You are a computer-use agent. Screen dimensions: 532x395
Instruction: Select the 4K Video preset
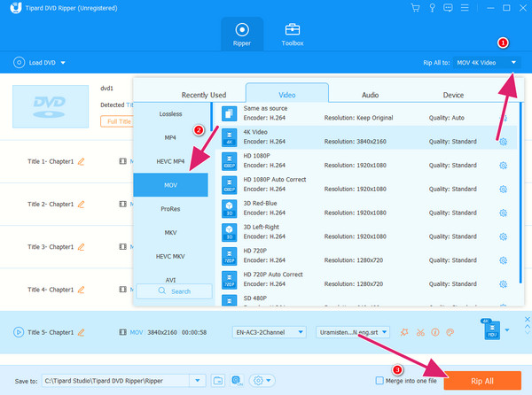[366, 137]
